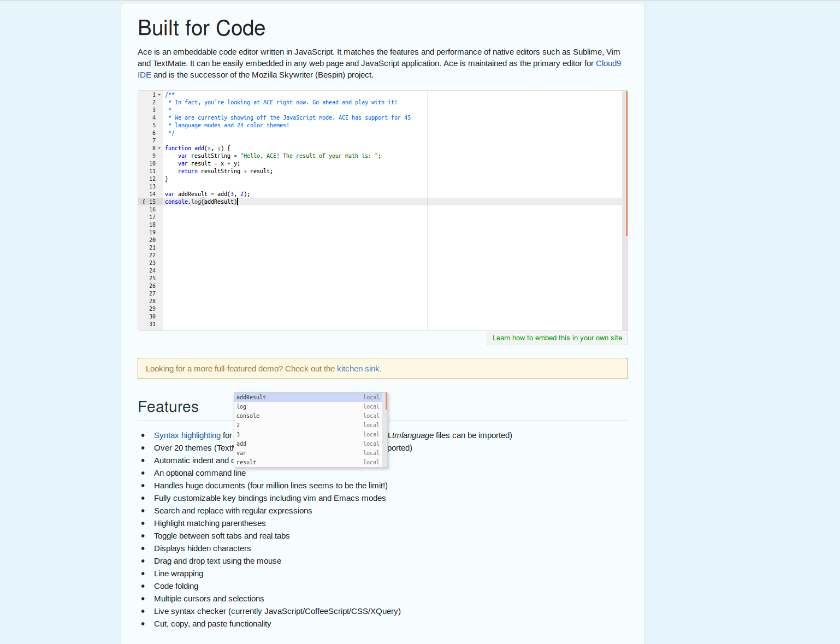
Task: Click "Learn how to embed this in your own site"
Action: pos(558,338)
